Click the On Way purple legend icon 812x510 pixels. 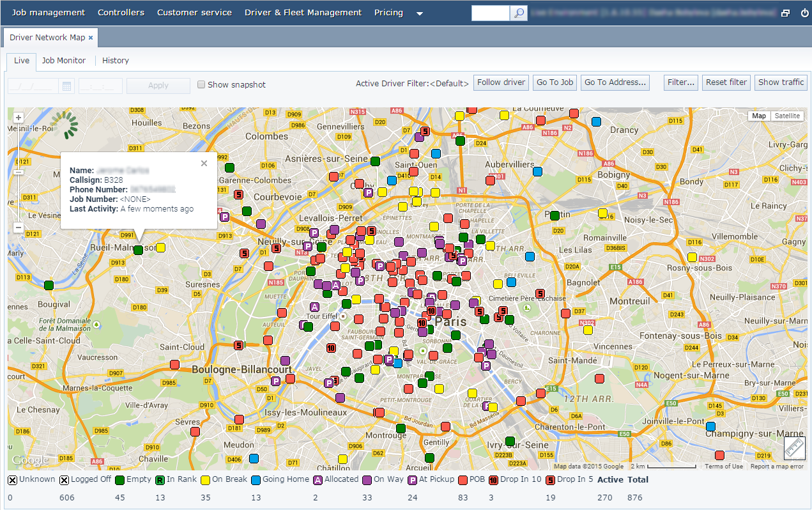[367, 480]
